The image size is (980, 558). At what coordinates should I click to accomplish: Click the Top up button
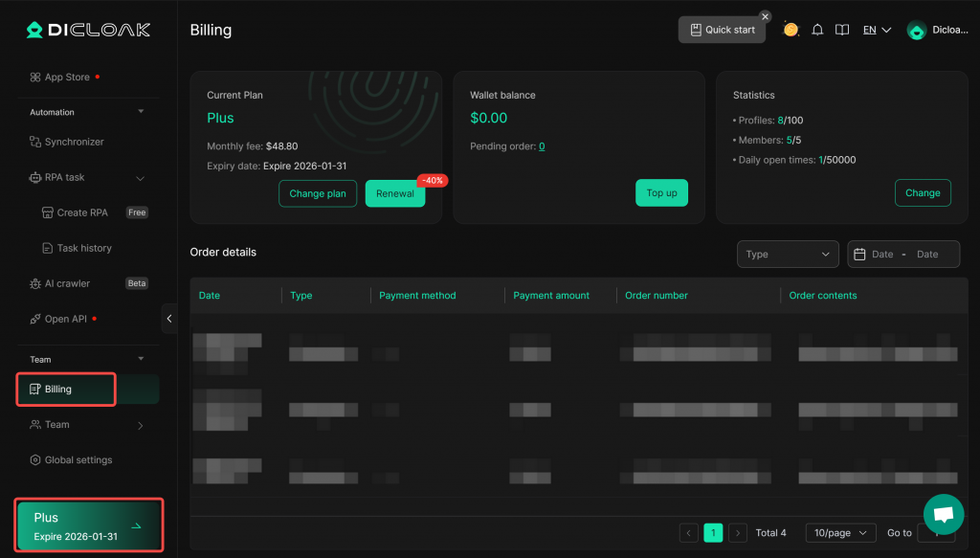pyautogui.click(x=661, y=193)
